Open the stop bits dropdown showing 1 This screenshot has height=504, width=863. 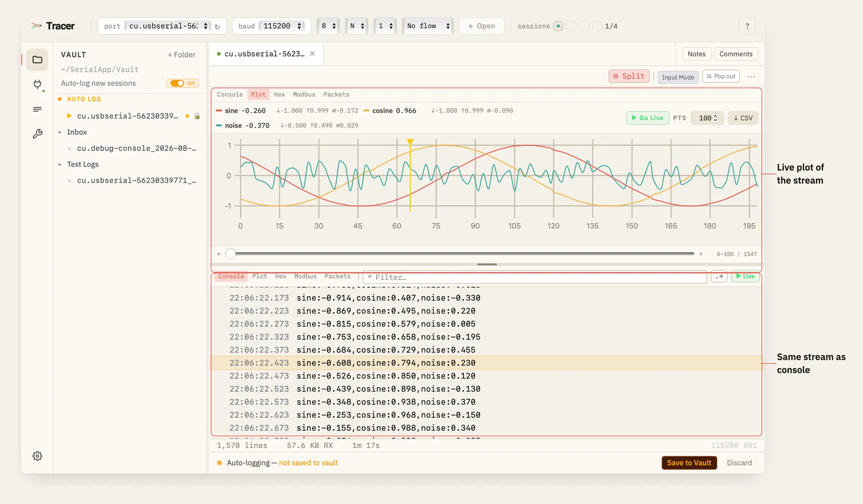(385, 26)
